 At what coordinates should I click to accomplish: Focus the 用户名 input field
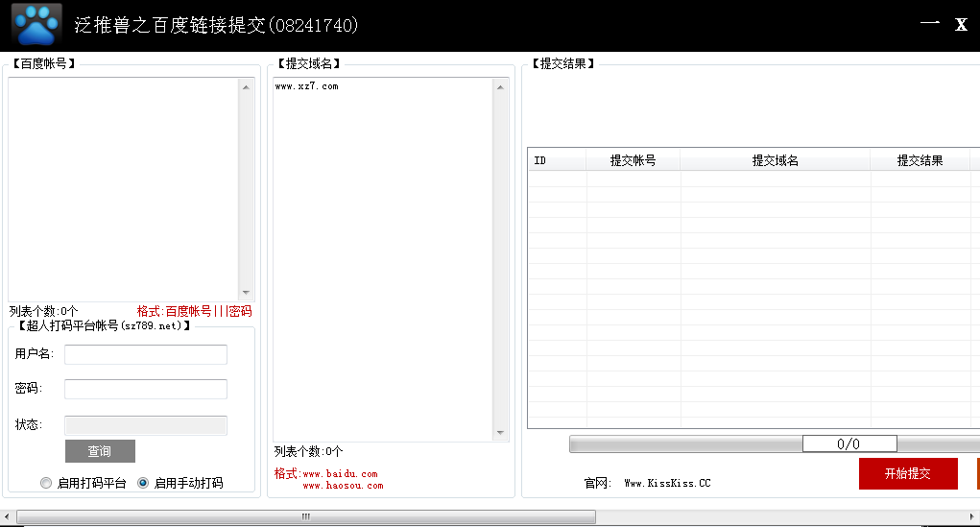click(x=146, y=354)
